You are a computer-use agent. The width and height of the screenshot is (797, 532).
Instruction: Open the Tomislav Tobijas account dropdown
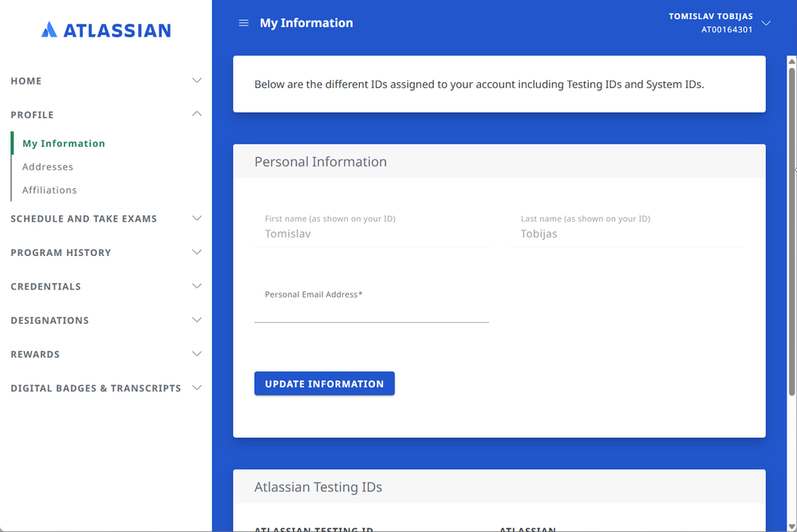click(766, 23)
